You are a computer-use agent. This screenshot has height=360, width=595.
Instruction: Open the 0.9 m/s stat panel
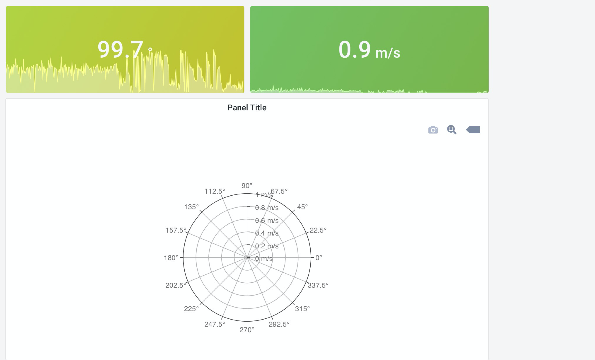click(369, 49)
